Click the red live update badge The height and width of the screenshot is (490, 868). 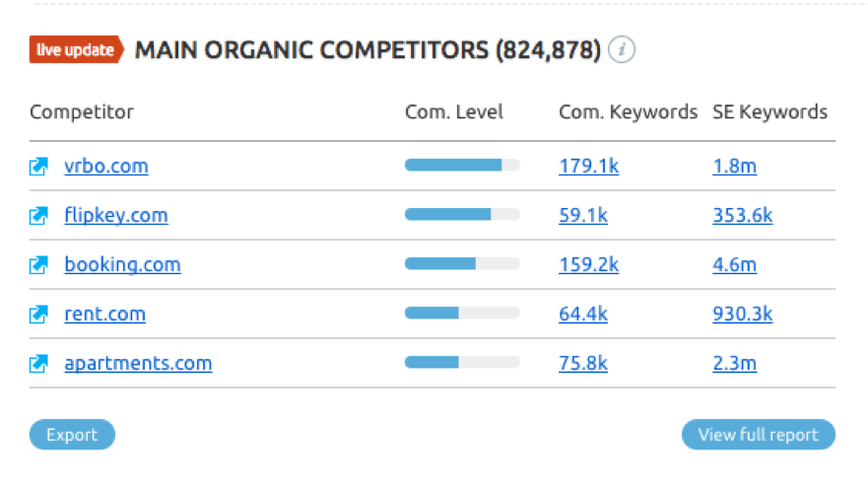tap(75, 49)
